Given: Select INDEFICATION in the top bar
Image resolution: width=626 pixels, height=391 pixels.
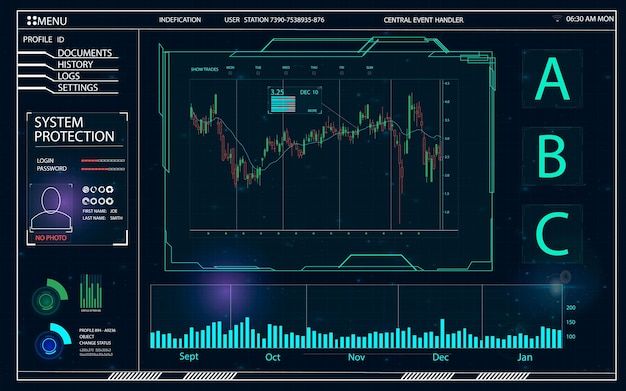Looking at the screenshot, I should [180, 20].
